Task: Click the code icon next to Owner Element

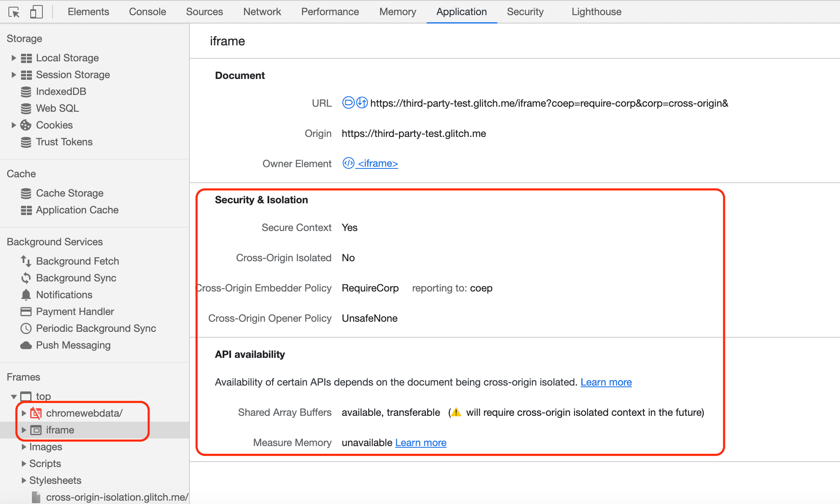Action: (x=348, y=163)
